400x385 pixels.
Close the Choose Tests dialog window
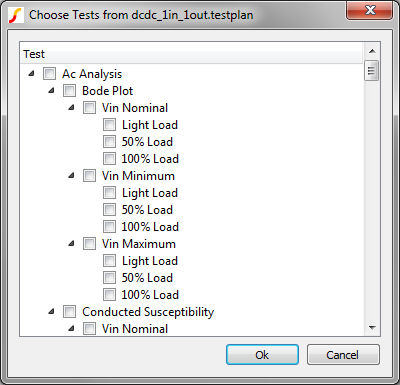point(370,11)
